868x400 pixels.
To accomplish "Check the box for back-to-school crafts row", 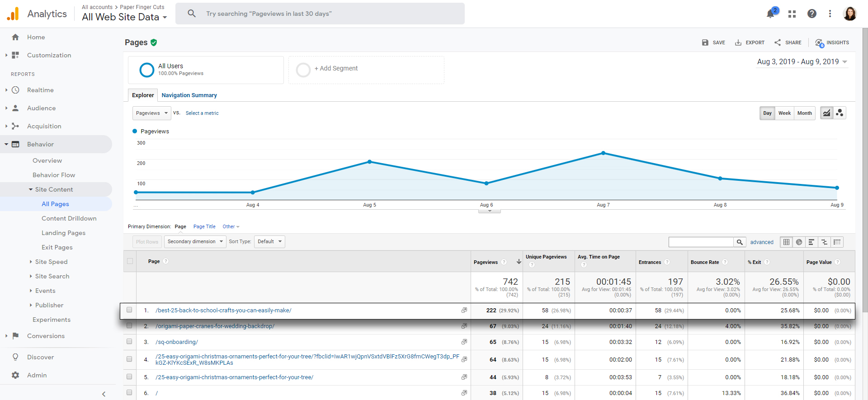I will (129, 310).
